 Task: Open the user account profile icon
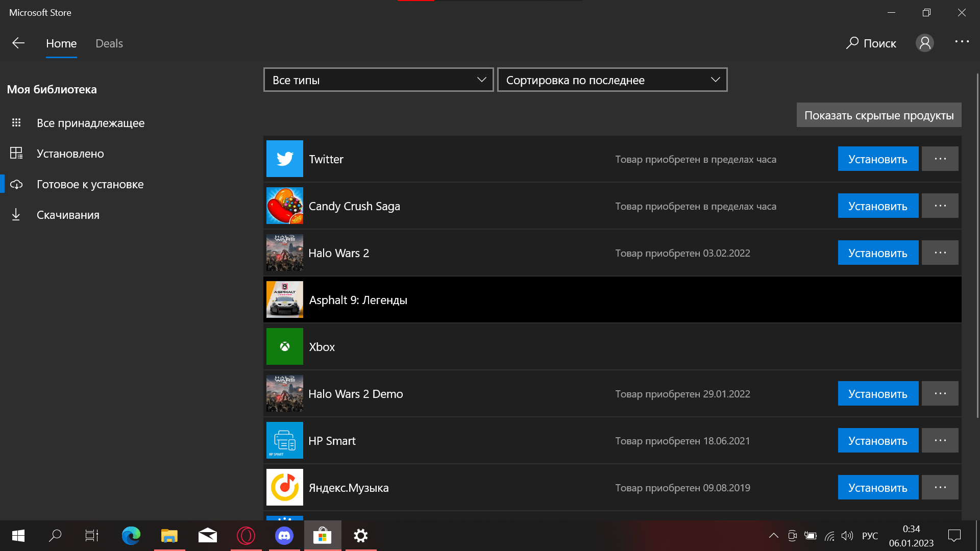924,43
